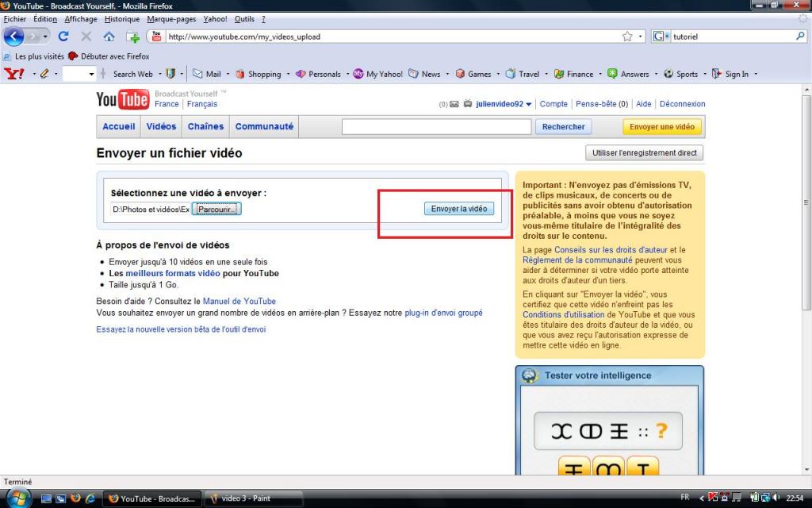This screenshot has width=812, height=508.
Task: Open the Conditions d'utilisation link
Action: point(564,314)
